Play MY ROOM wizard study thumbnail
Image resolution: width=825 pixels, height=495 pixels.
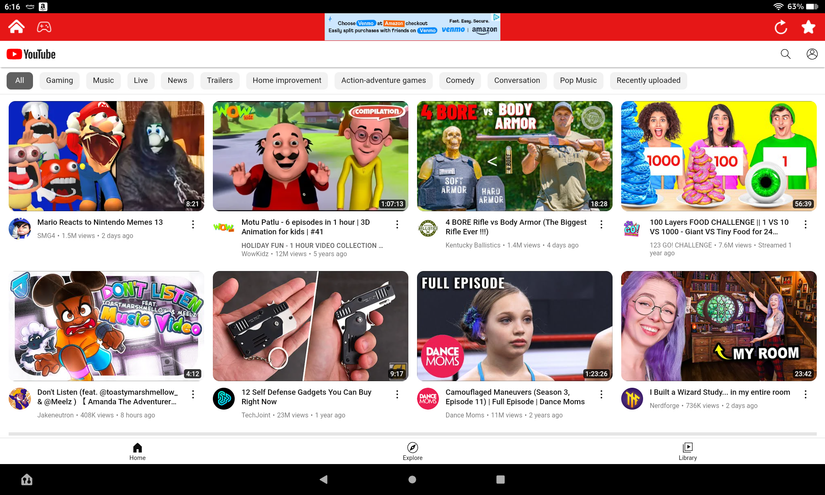[719, 326]
